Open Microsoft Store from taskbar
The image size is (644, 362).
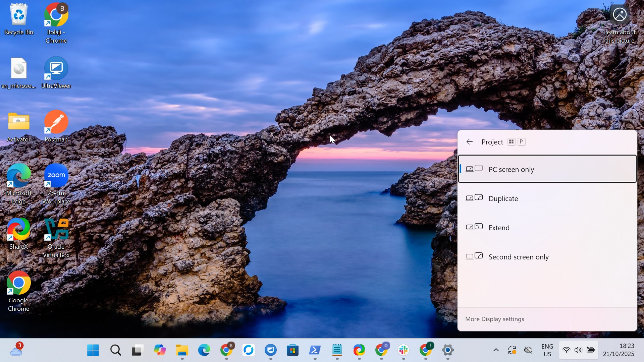coord(292,351)
